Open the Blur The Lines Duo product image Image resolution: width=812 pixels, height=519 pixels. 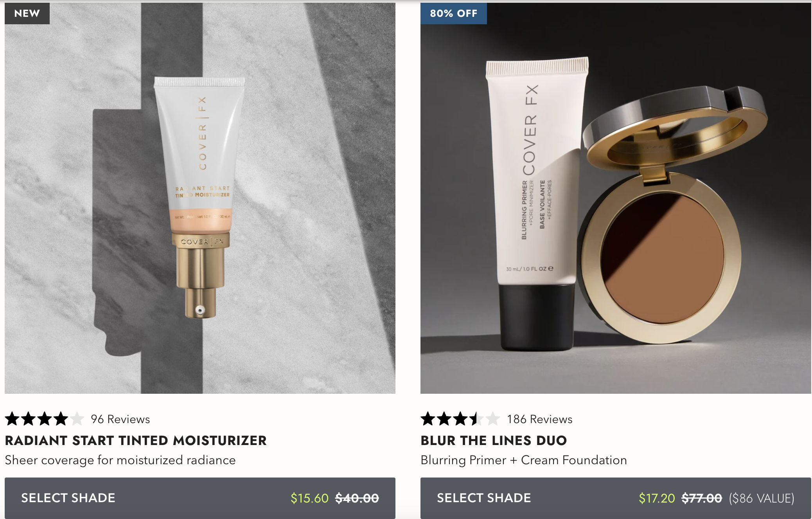click(616, 198)
